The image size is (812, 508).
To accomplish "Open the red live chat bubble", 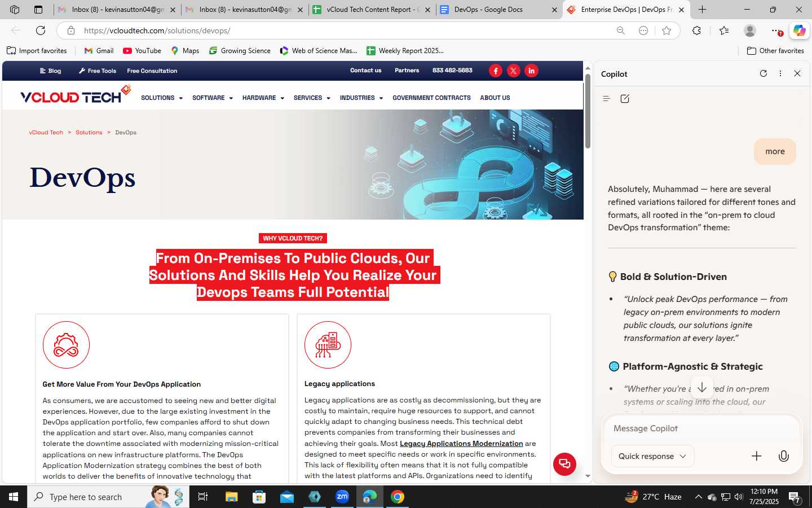I will pyautogui.click(x=564, y=464).
